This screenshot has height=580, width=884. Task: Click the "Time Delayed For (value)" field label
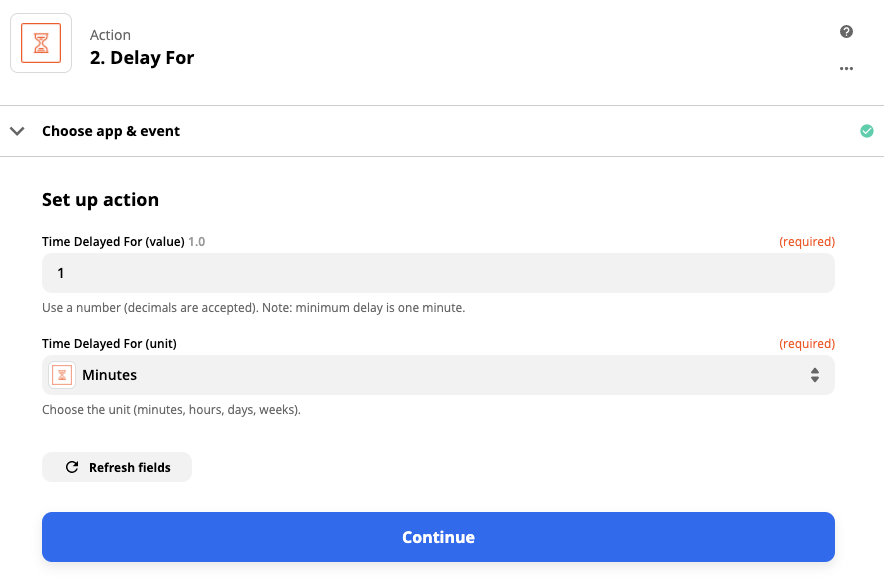pos(113,242)
